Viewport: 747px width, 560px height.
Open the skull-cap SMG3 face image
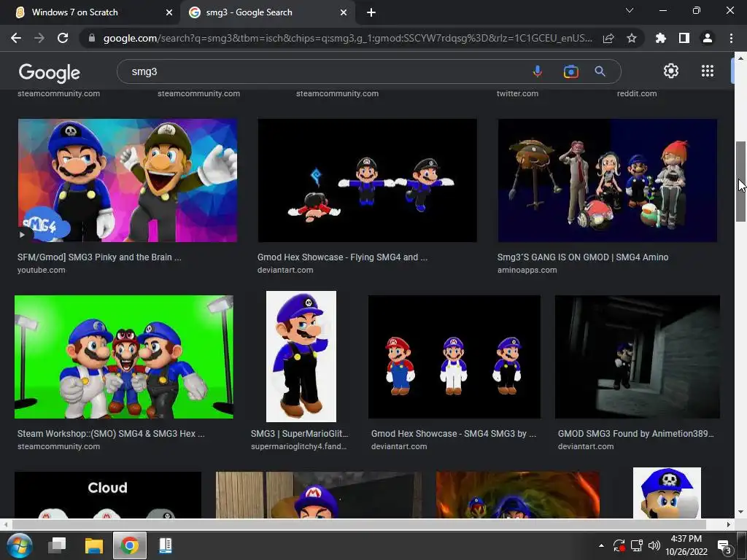click(667, 493)
